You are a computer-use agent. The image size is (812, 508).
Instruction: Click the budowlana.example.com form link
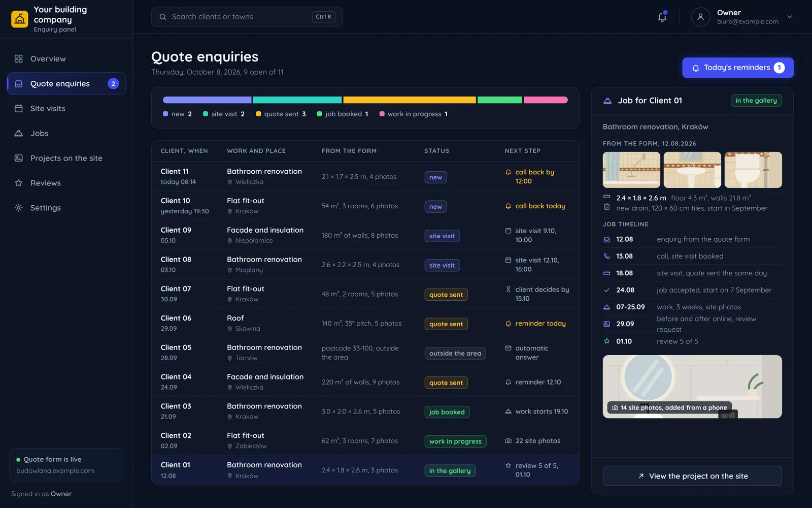(x=55, y=471)
